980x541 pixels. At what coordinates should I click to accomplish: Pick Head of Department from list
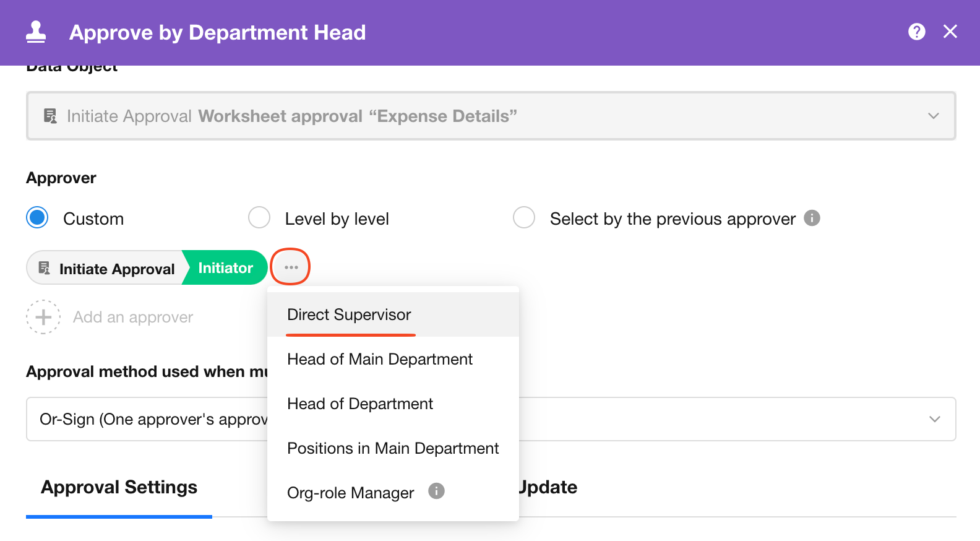359,404
